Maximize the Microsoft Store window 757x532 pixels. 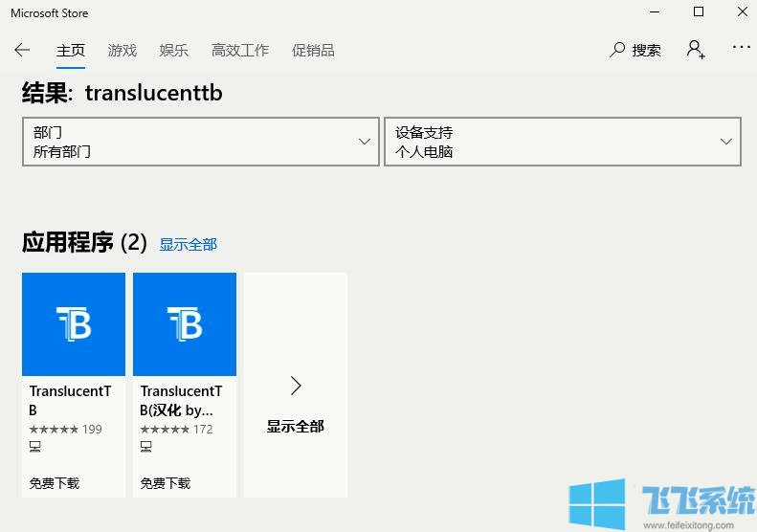(x=699, y=11)
